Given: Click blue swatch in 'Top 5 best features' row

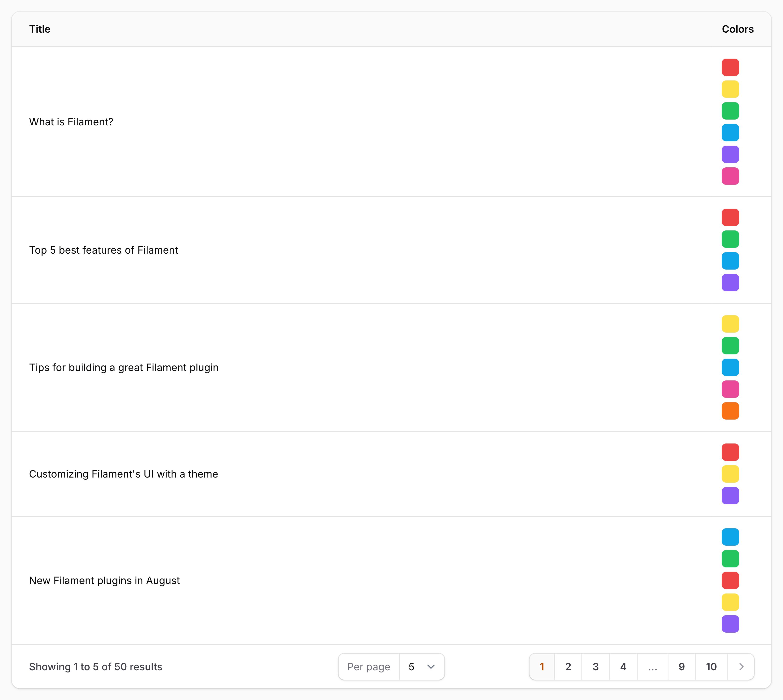Looking at the screenshot, I should pos(730,261).
